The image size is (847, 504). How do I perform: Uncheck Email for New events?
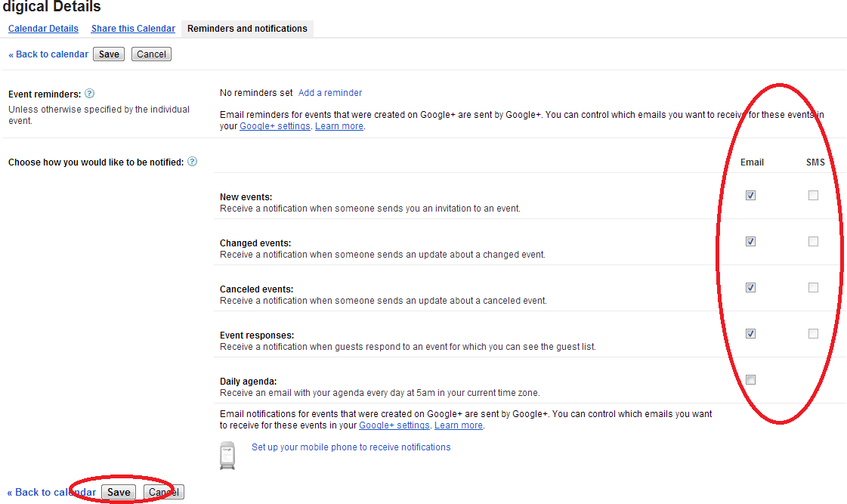click(750, 195)
